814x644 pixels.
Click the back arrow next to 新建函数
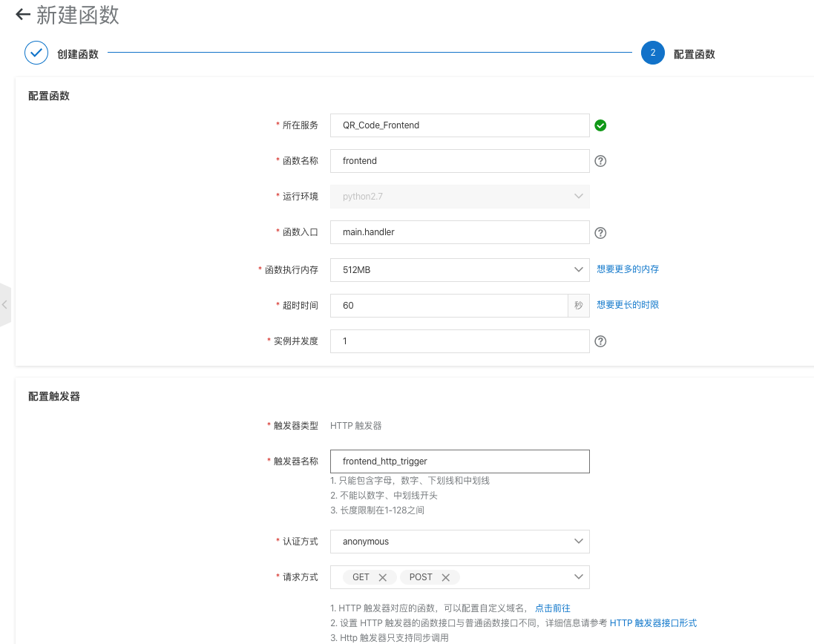[23, 15]
